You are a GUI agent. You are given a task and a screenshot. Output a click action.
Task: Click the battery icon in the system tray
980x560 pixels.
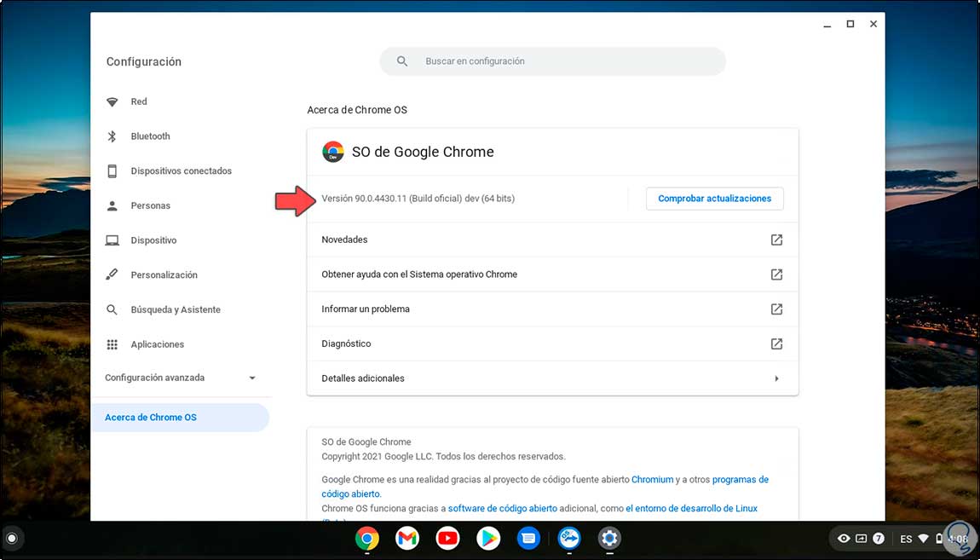(939, 539)
